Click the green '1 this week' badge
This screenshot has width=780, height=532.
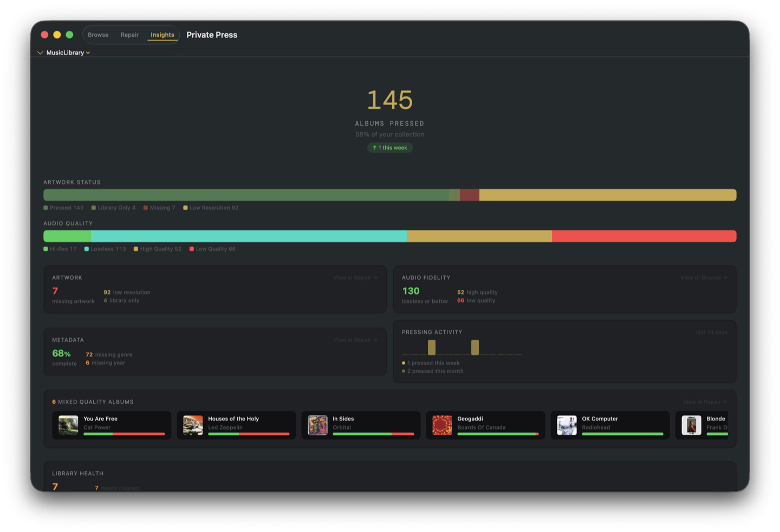pyautogui.click(x=389, y=147)
